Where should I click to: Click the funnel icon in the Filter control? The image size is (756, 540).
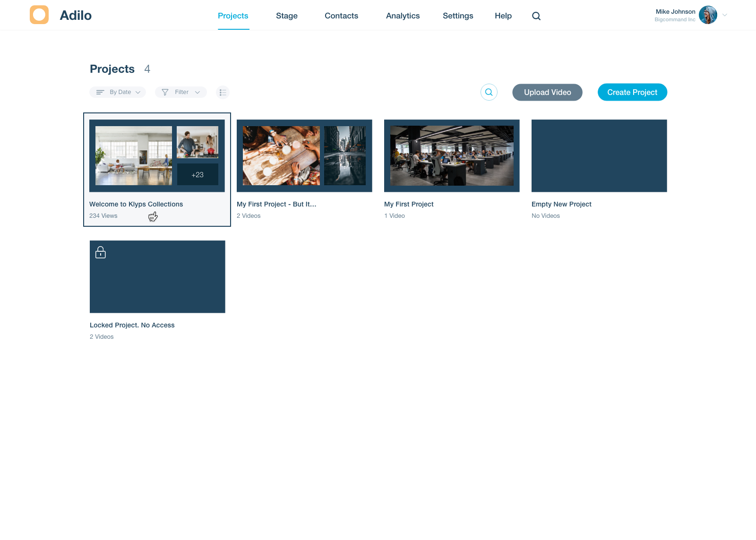pos(165,92)
